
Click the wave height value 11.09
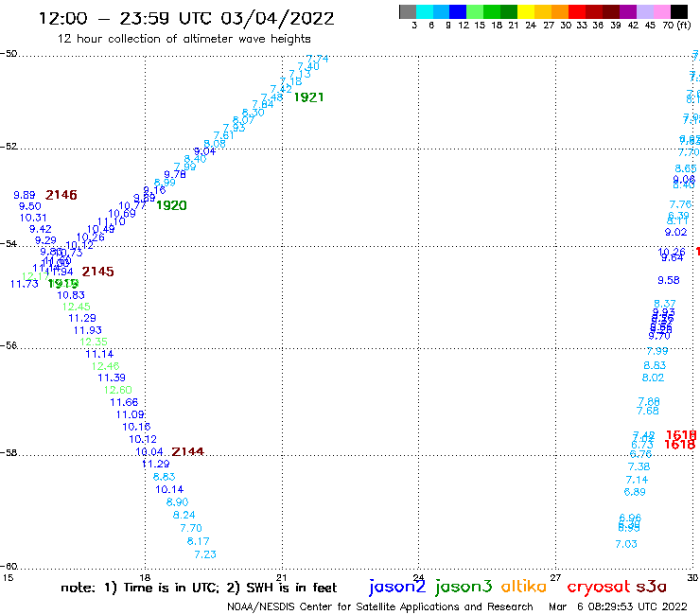tap(130, 415)
